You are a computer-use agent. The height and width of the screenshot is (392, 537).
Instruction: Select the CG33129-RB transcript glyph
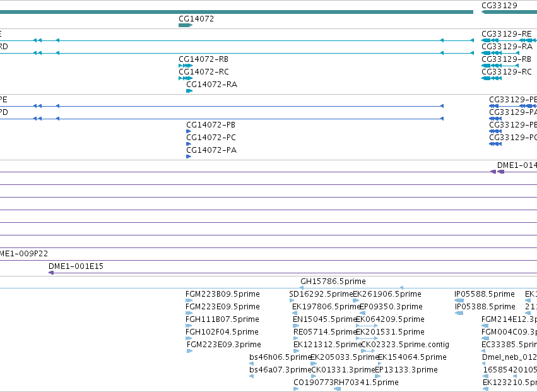click(x=500, y=66)
